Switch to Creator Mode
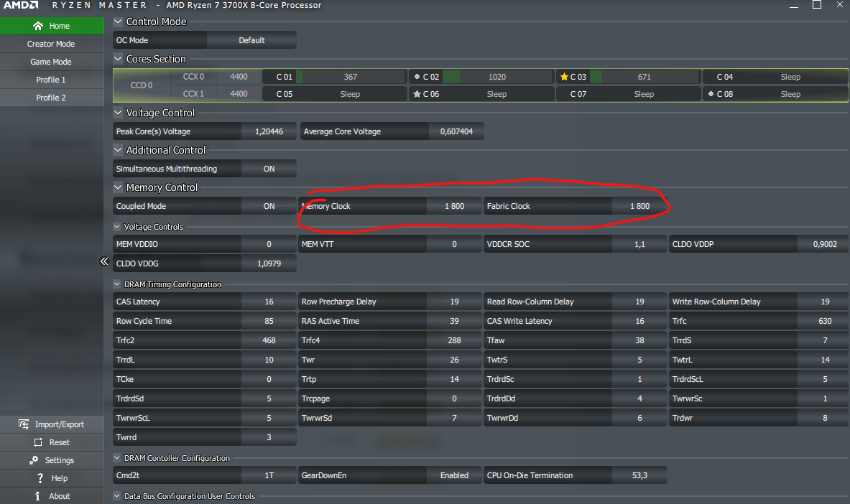The height and width of the screenshot is (504, 850). pyautogui.click(x=52, y=44)
